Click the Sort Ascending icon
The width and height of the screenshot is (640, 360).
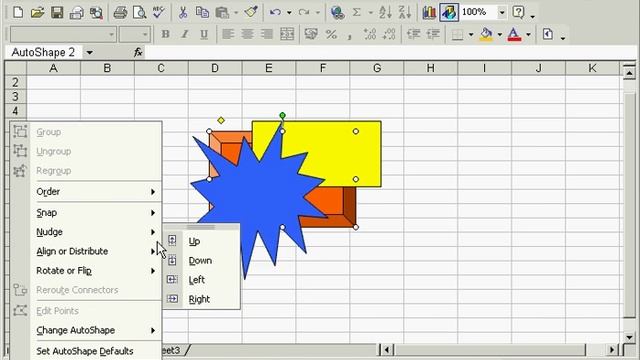click(385, 12)
